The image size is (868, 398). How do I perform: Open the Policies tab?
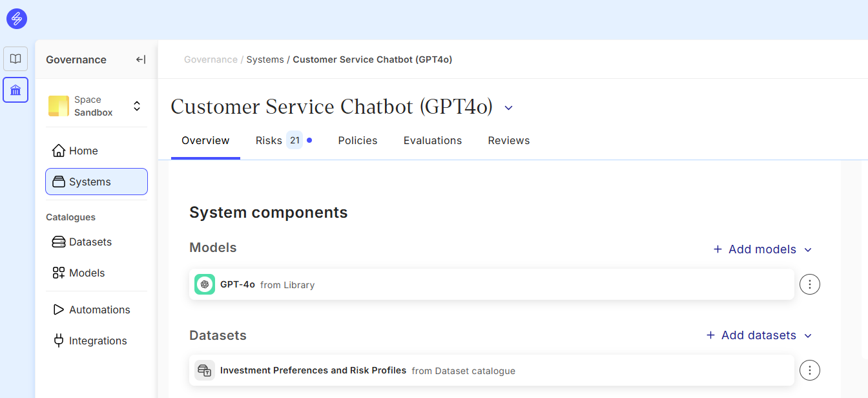tap(358, 140)
